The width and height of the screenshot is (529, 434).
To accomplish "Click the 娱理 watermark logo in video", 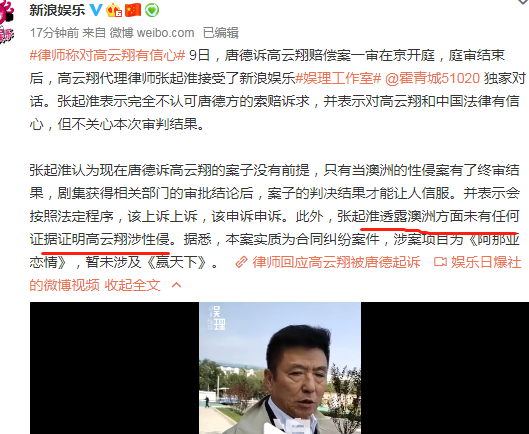I will [217, 318].
